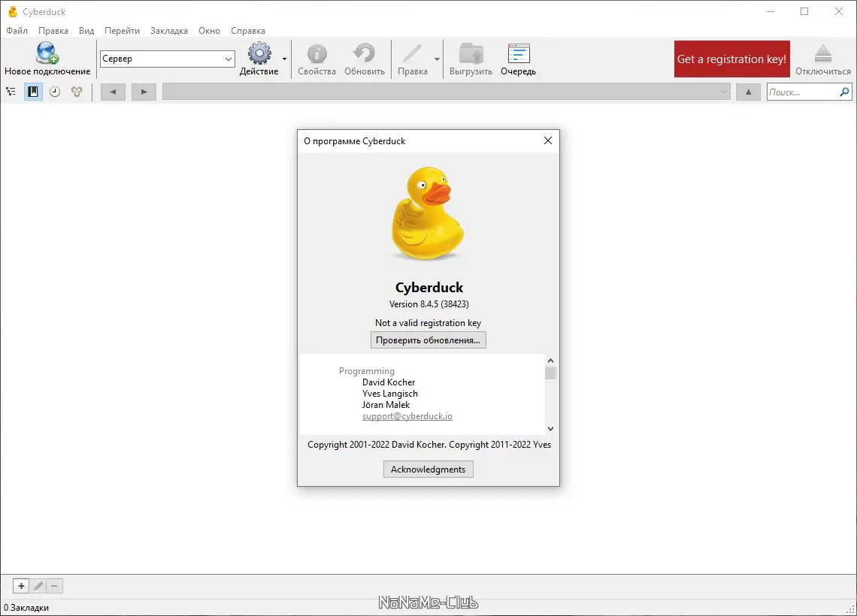Edit bookmark with the pencil button
Screen dimensions: 857x616
38,586
